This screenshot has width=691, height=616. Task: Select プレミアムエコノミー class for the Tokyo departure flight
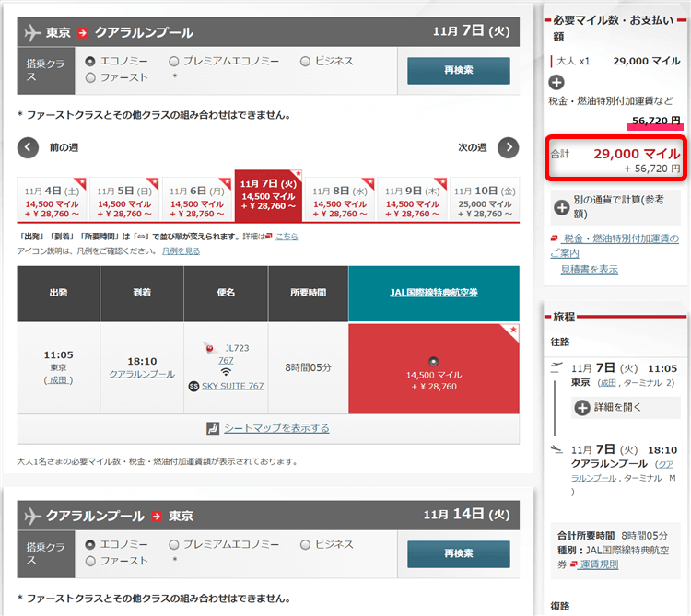174,62
